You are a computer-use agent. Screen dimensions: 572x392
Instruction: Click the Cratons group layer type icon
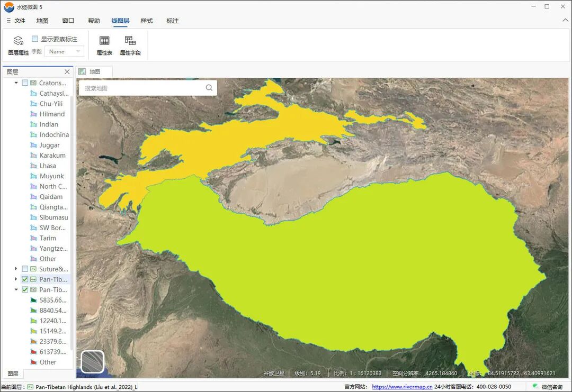(33, 83)
